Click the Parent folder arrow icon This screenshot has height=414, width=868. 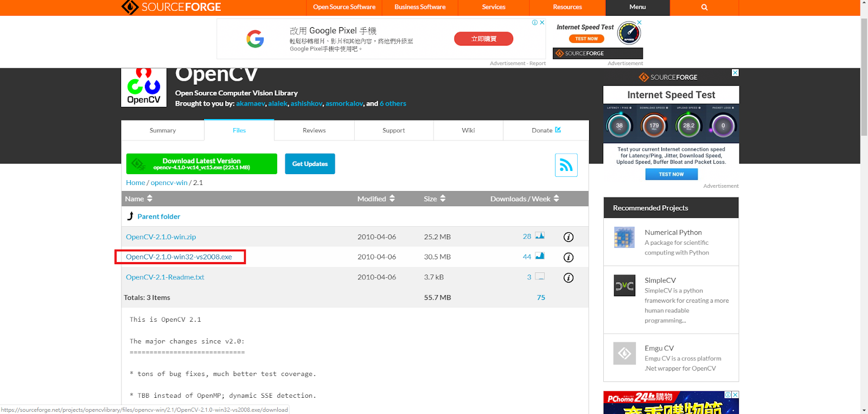[130, 216]
